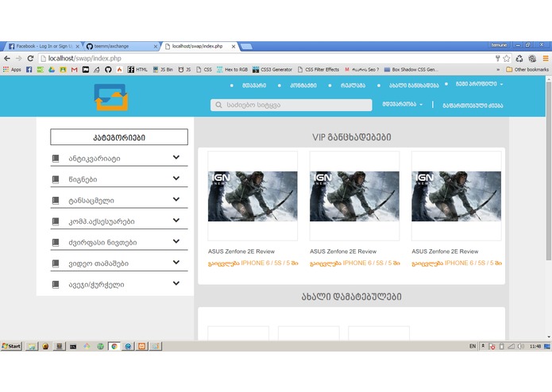This screenshot has height=392, width=552.
Task: Click the XAMPP orange icon in taskbar
Action: pos(142,346)
